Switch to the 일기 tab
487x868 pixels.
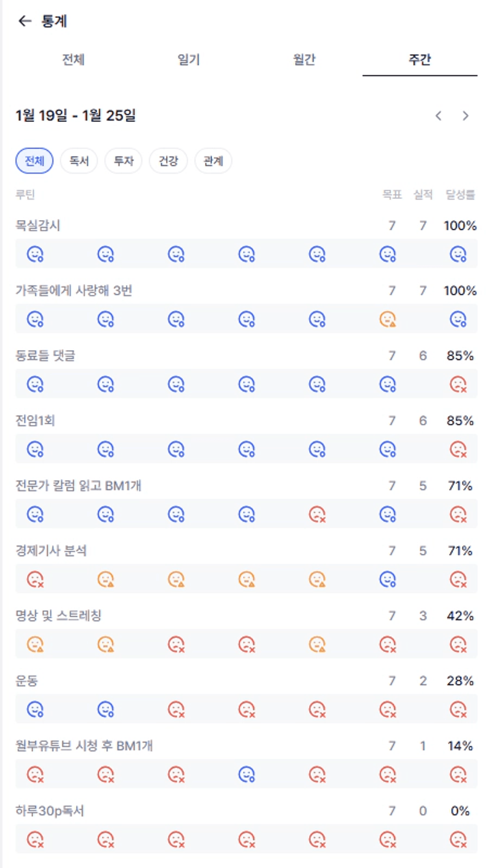pos(188,60)
